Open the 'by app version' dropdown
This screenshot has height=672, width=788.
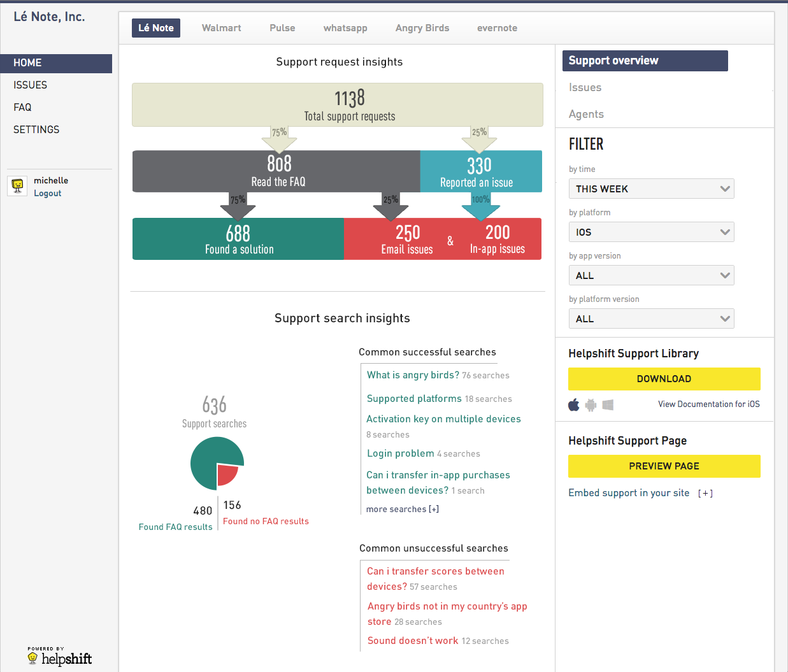coord(651,275)
